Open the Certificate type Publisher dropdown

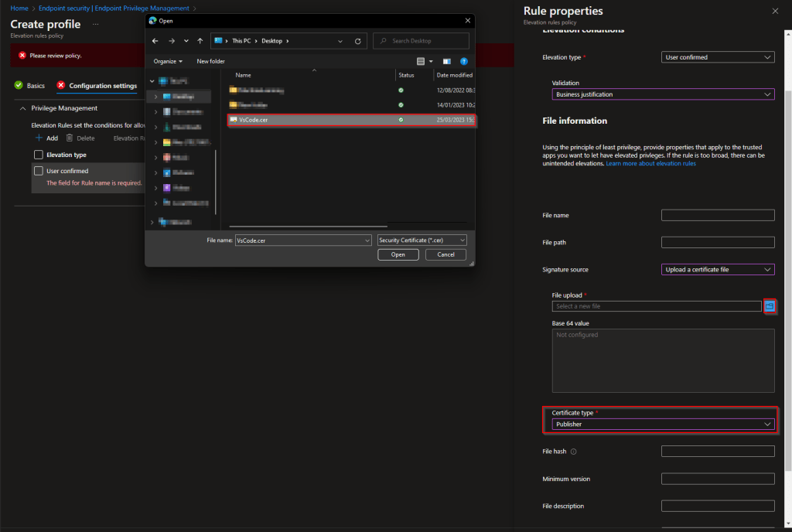[x=663, y=425]
